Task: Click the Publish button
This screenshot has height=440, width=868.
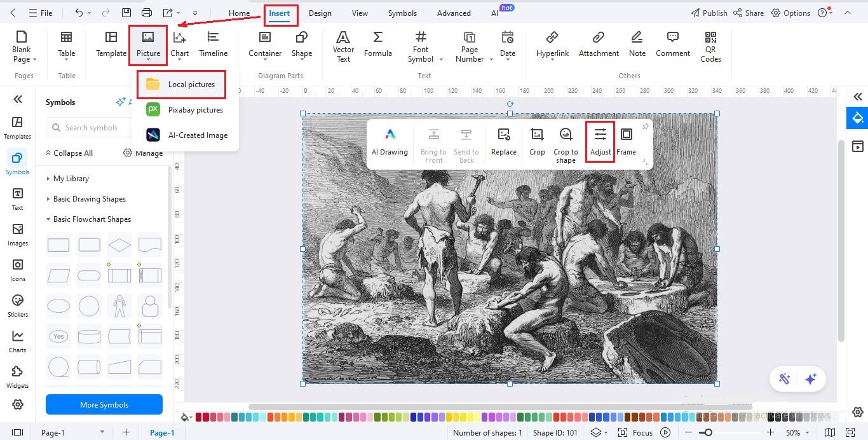Action: [x=709, y=13]
